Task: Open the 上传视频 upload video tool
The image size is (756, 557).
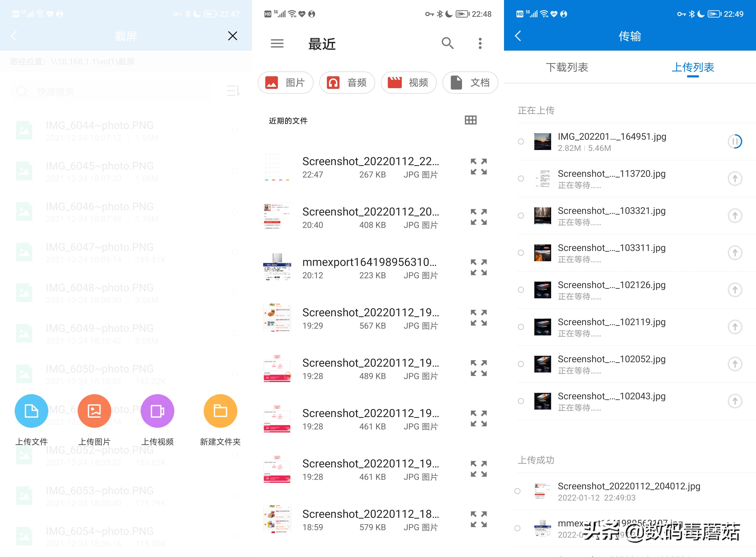Action: pos(157,411)
